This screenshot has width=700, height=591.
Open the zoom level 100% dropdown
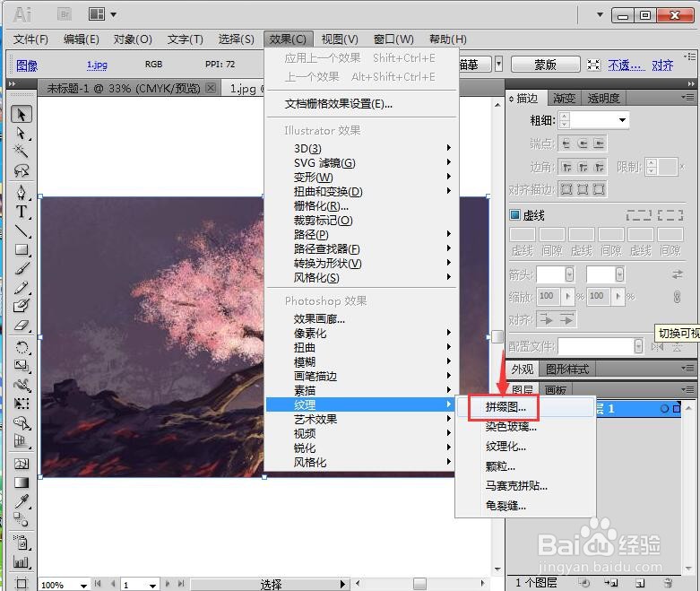[83, 585]
